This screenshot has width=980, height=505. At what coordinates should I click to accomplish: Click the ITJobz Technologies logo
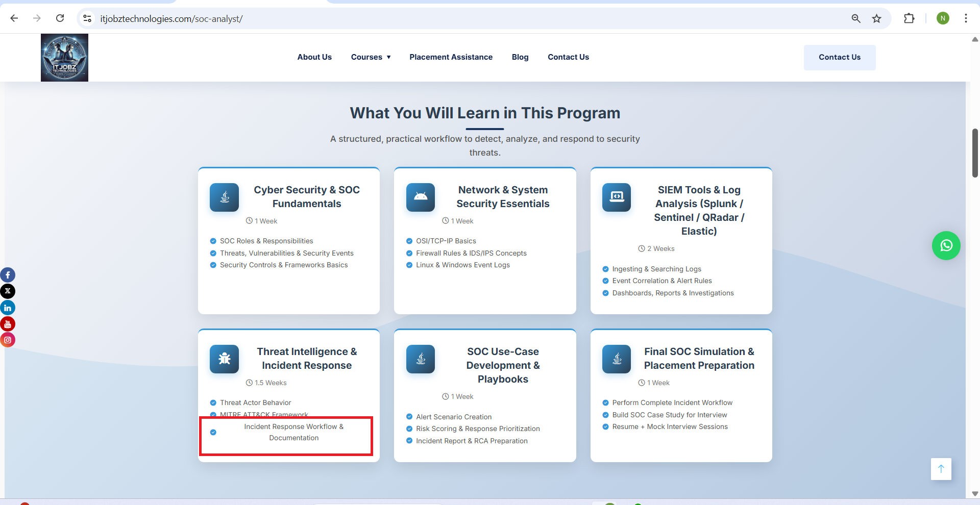64,58
